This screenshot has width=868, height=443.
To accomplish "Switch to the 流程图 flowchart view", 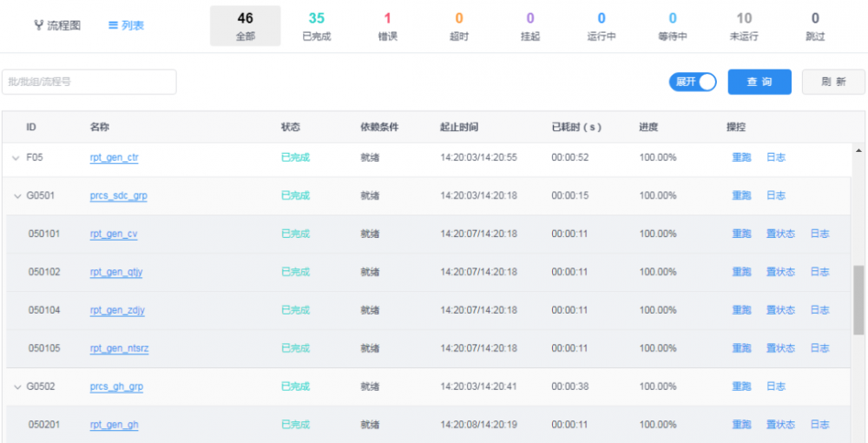I will (x=57, y=25).
